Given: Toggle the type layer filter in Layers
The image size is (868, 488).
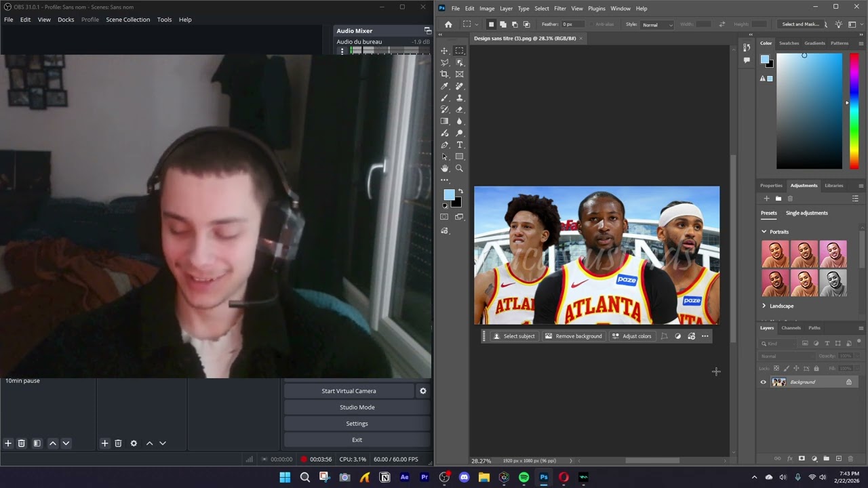Looking at the screenshot, I should point(827,344).
